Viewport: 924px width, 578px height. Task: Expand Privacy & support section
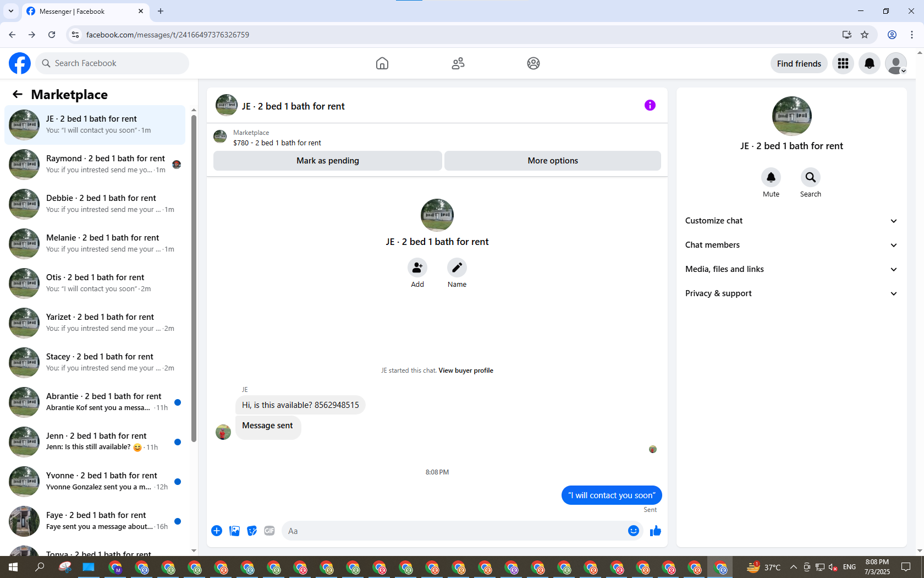(791, 293)
